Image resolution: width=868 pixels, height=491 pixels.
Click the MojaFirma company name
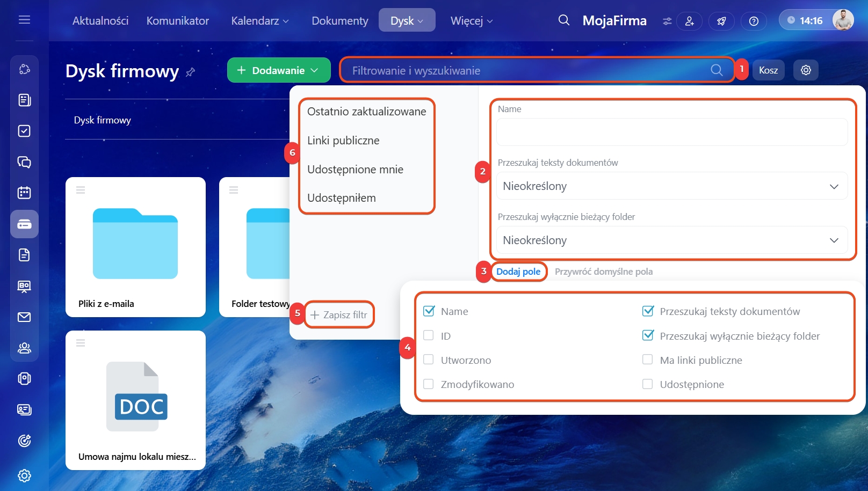[614, 21]
